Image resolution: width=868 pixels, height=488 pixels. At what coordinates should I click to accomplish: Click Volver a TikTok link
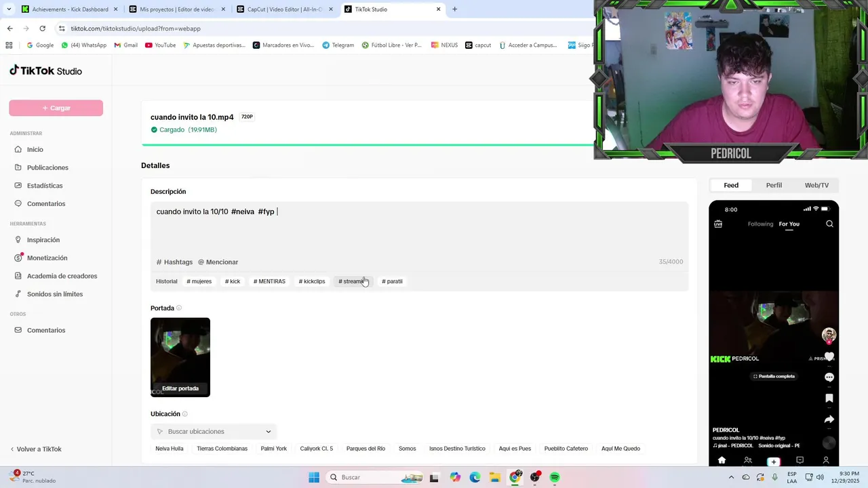pos(36,449)
